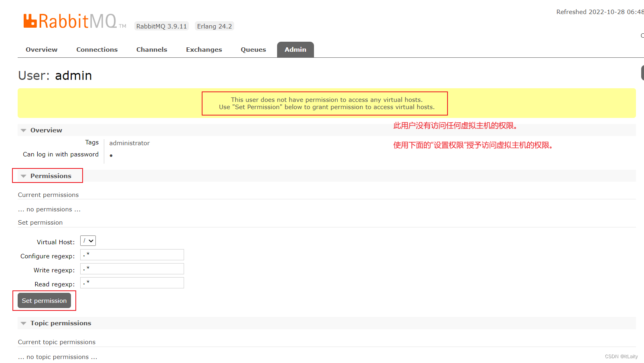Go to the Exchanges tab
Image resolution: width=644 pixels, height=363 pixels.
204,50
